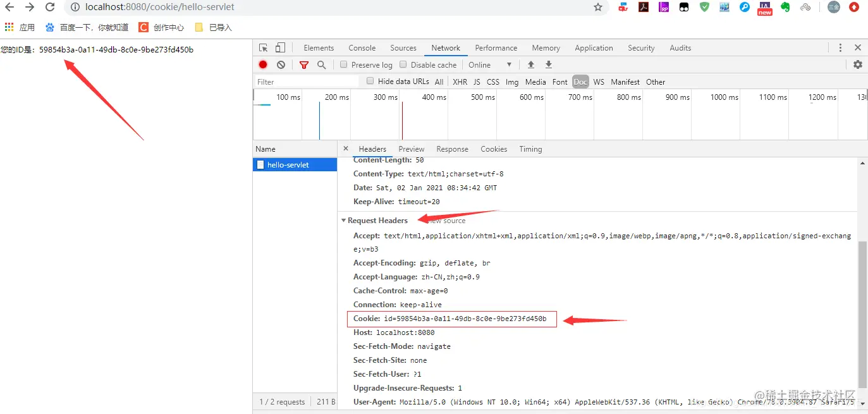The image size is (868, 414).
Task: Bookmark this page with the star icon
Action: coord(598,7)
